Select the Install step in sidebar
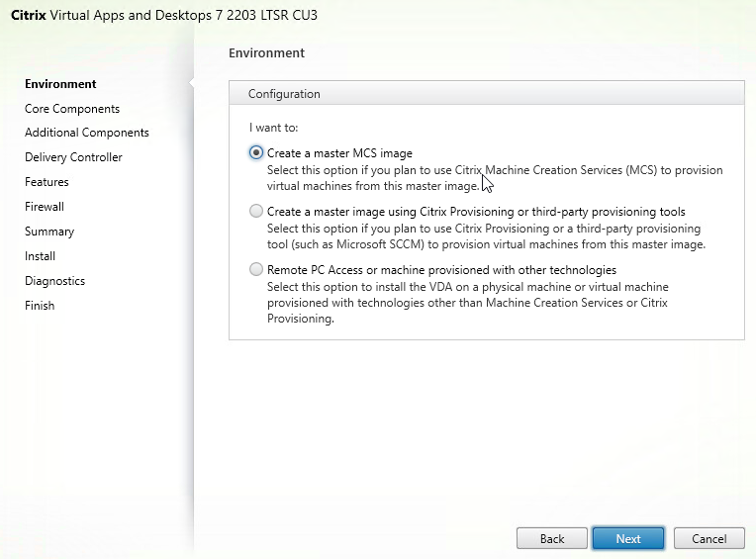The height and width of the screenshot is (559, 756). 40,256
